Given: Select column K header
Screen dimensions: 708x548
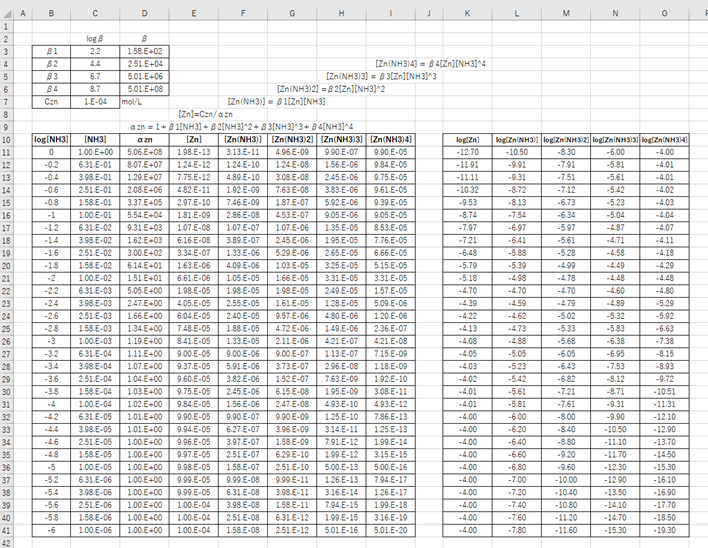Looking at the screenshot, I should tap(467, 14).
